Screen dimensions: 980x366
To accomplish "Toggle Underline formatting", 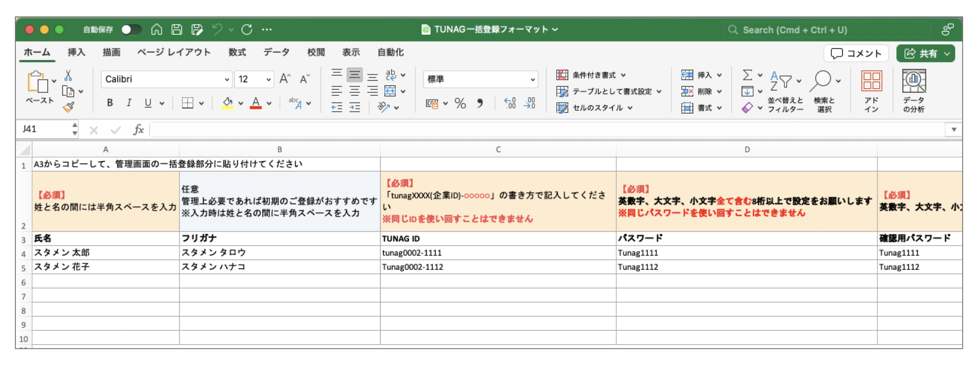I will click(x=148, y=103).
